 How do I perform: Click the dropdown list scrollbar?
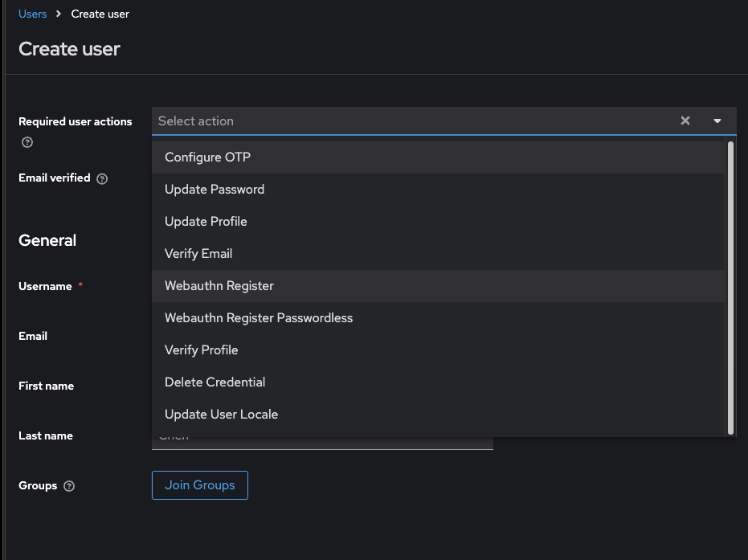tap(730, 287)
